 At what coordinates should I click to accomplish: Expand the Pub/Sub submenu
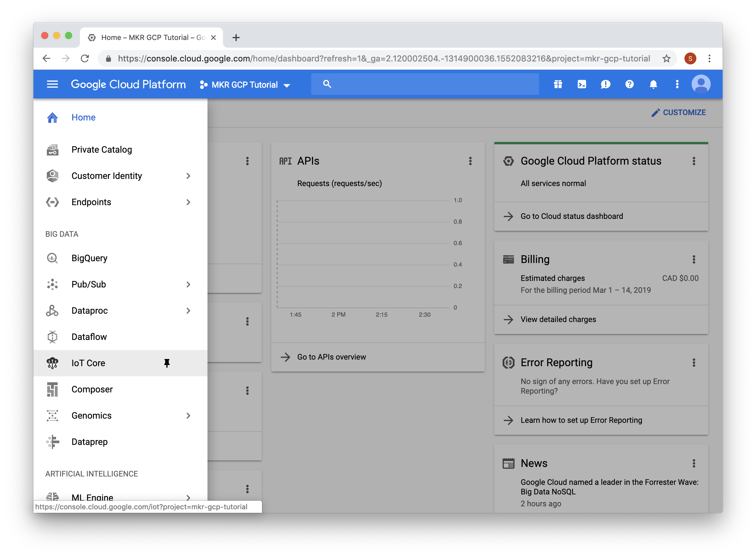tap(188, 284)
